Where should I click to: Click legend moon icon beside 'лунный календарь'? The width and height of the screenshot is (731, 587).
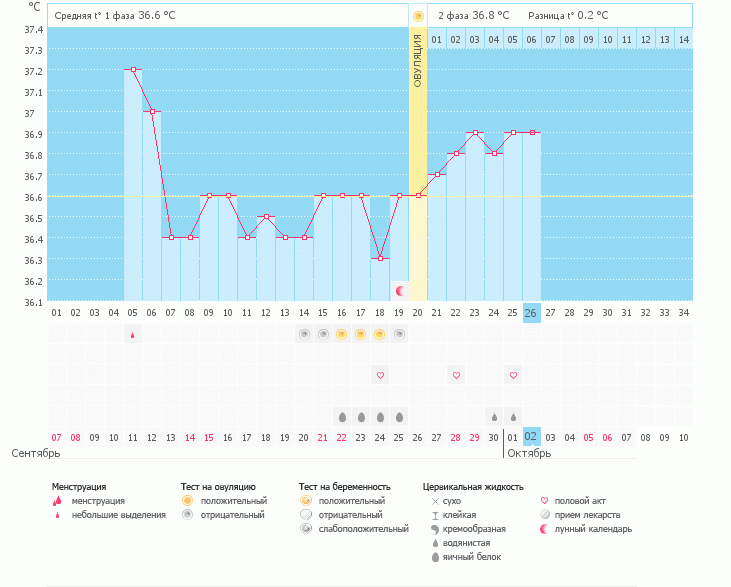pyautogui.click(x=544, y=529)
